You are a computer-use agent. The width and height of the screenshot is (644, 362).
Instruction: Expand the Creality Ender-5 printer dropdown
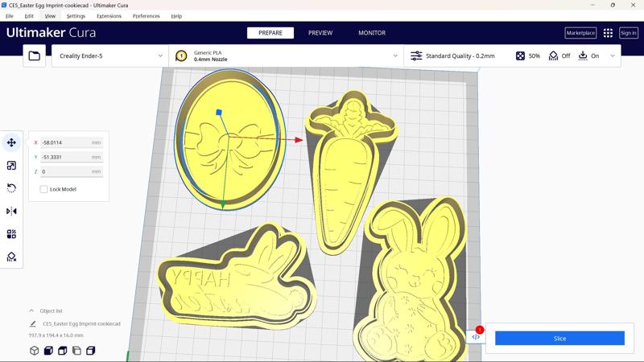(160, 56)
